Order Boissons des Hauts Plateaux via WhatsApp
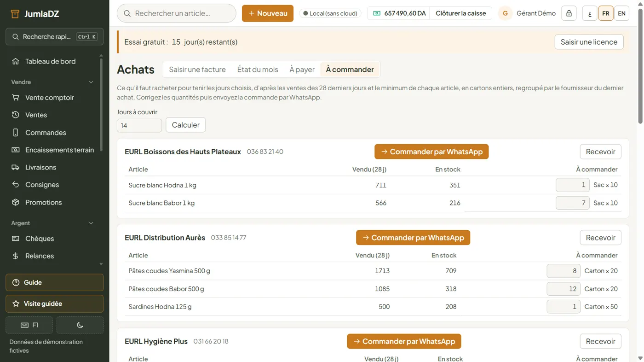 [x=431, y=152]
